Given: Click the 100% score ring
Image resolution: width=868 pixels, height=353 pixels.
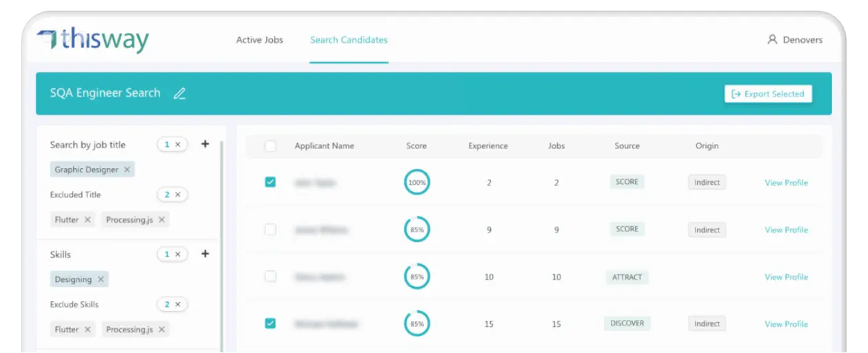Looking at the screenshot, I should click(x=417, y=183).
